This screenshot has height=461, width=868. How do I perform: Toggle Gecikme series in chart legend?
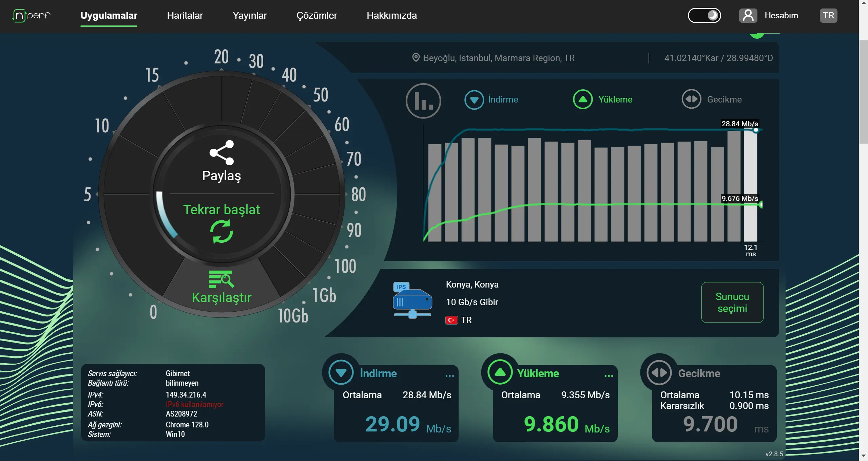click(x=691, y=99)
